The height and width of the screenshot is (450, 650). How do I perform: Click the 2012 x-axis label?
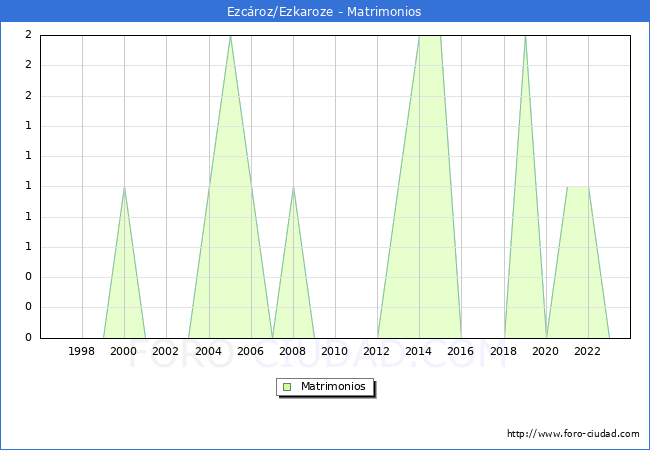click(x=376, y=351)
